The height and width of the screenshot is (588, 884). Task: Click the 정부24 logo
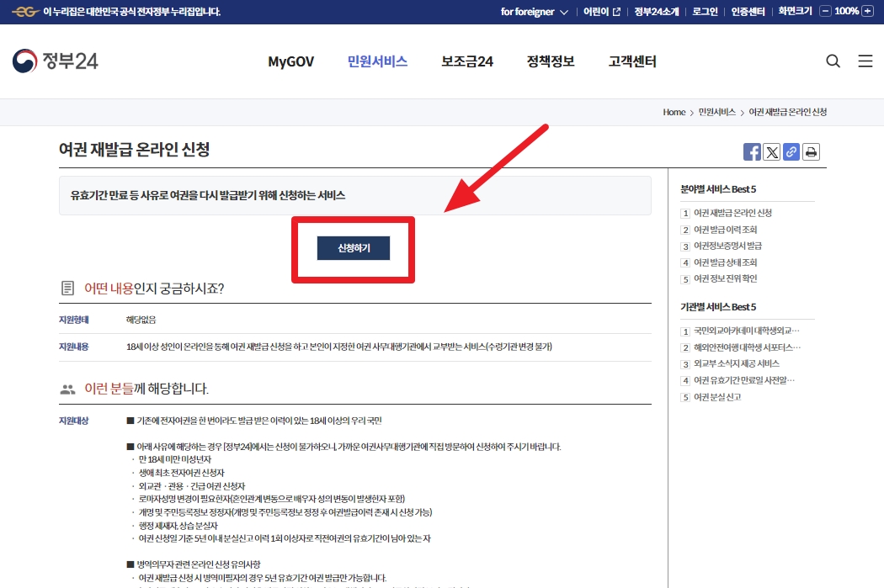click(x=56, y=61)
